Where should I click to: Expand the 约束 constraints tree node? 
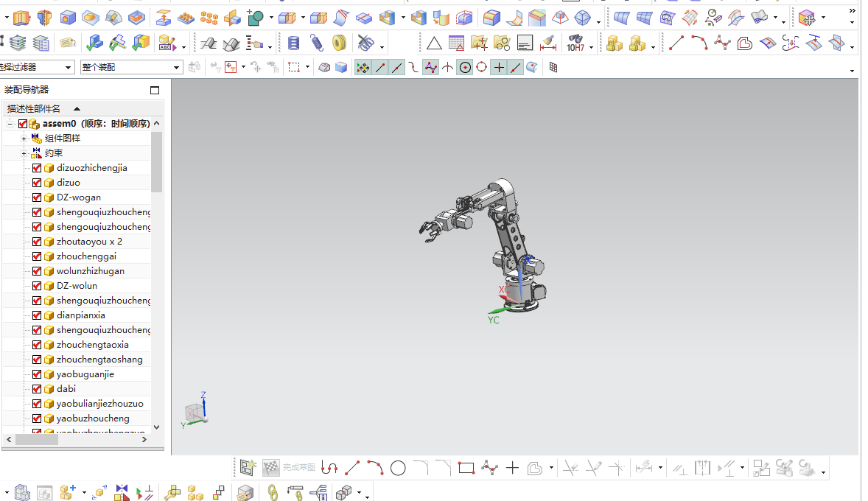[24, 153]
